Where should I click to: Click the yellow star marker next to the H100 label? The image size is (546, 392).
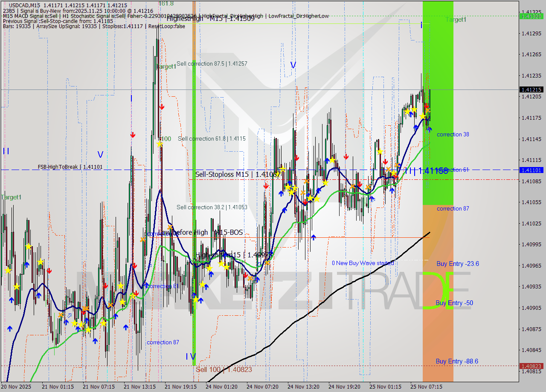click(x=160, y=144)
